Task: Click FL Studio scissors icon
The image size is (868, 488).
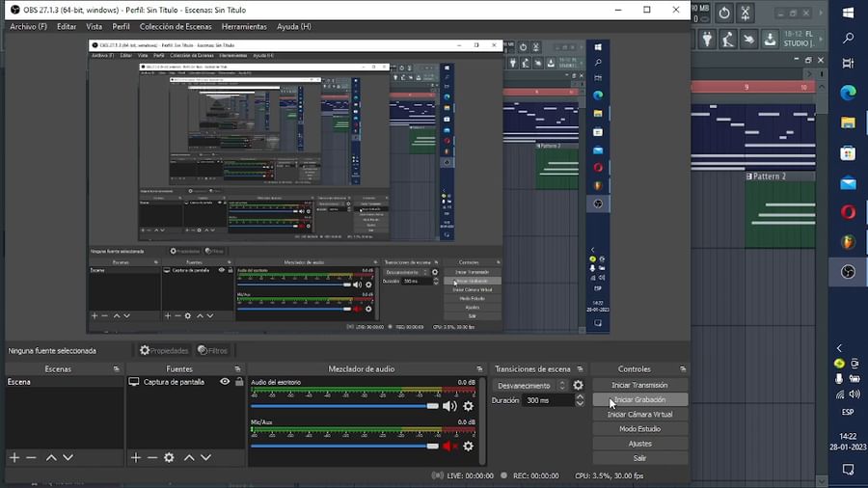Action: (746, 13)
